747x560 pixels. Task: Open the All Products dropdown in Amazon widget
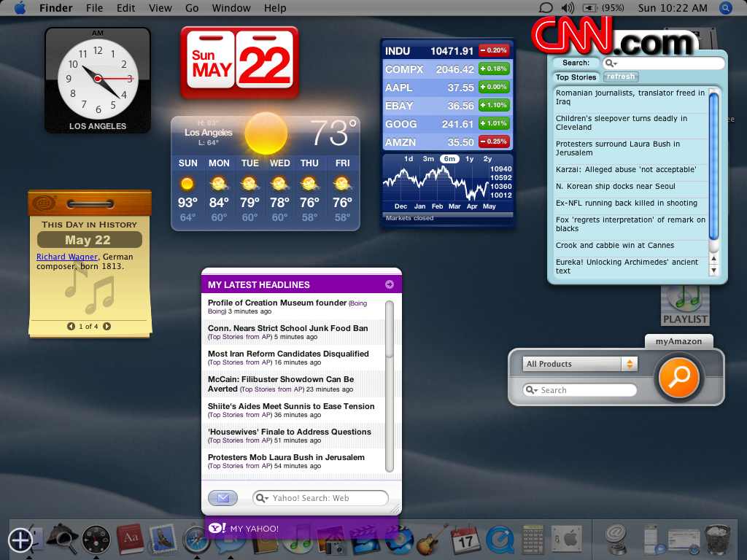pos(580,364)
